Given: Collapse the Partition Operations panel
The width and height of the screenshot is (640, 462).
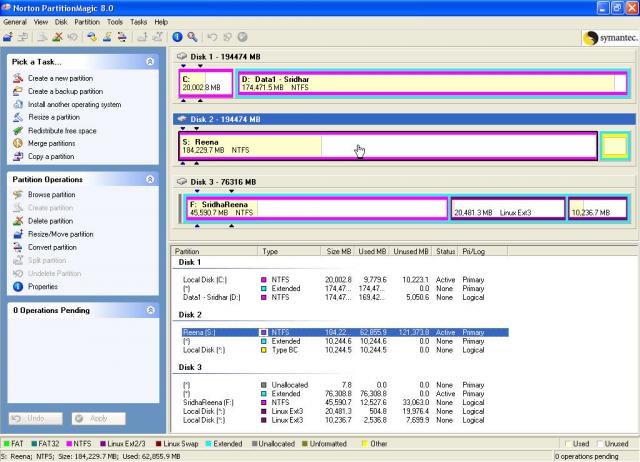Looking at the screenshot, I should coord(150,179).
